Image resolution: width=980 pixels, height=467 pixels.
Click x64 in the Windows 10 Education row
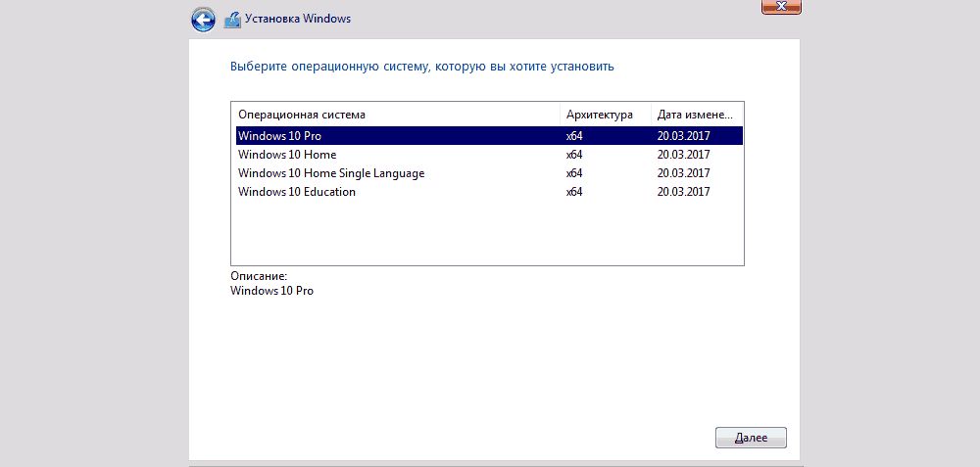pos(574,192)
